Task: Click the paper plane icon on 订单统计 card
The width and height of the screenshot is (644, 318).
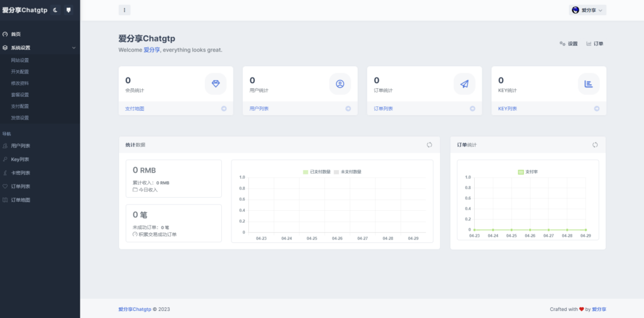Action: pos(464,84)
